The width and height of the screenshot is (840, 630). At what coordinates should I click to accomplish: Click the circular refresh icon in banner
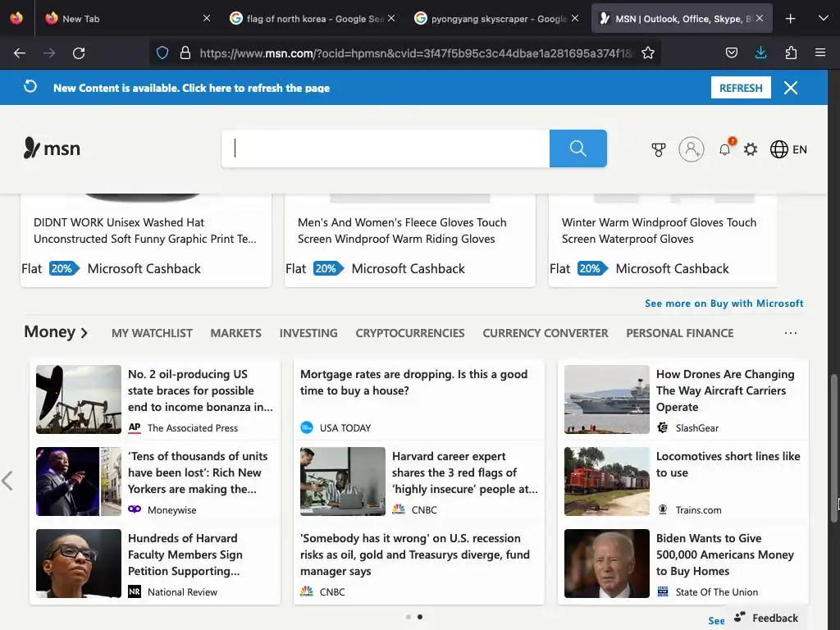point(30,86)
